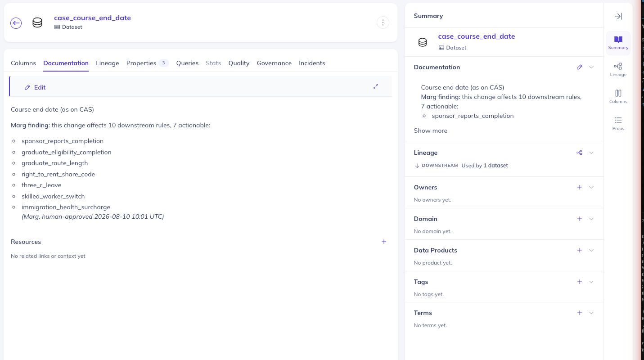Screen dimensions: 644x360
Task: Open the '1 dataset' downstream link
Action: 495,166
